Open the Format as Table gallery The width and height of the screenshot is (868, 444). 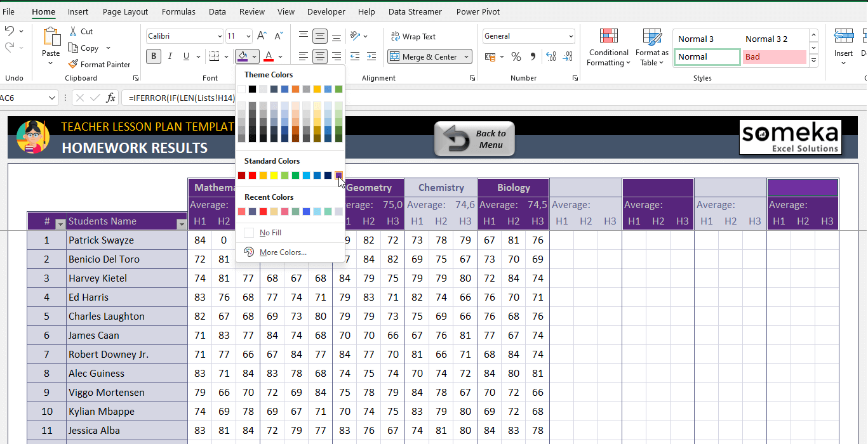click(651, 48)
